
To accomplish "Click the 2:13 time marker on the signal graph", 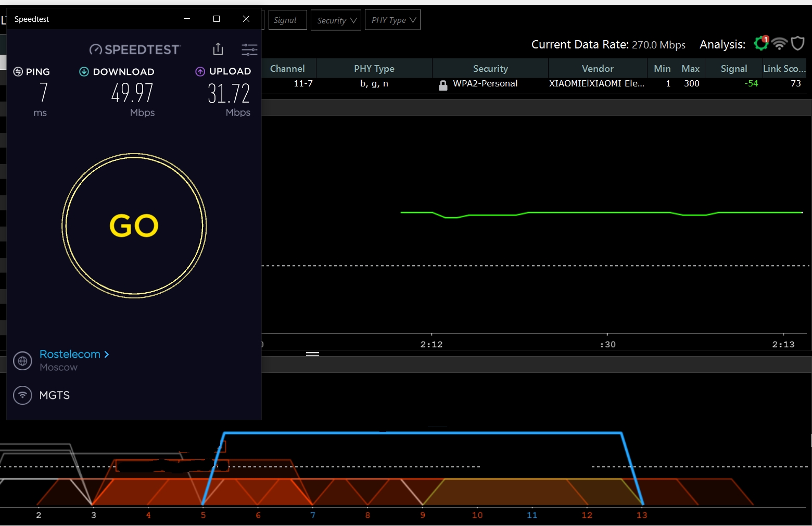I will (x=783, y=344).
